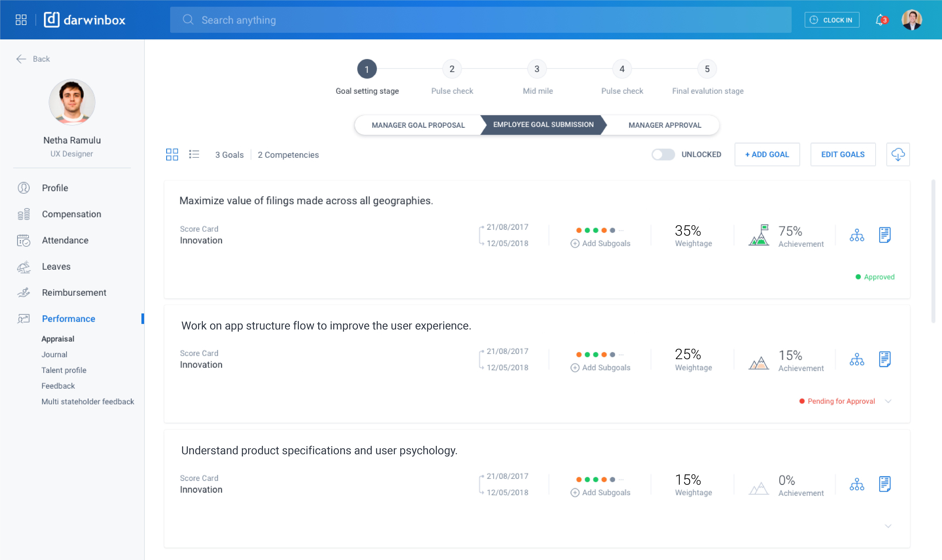942x560 pixels.
Task: Switch to list view of goals
Action: click(x=194, y=154)
